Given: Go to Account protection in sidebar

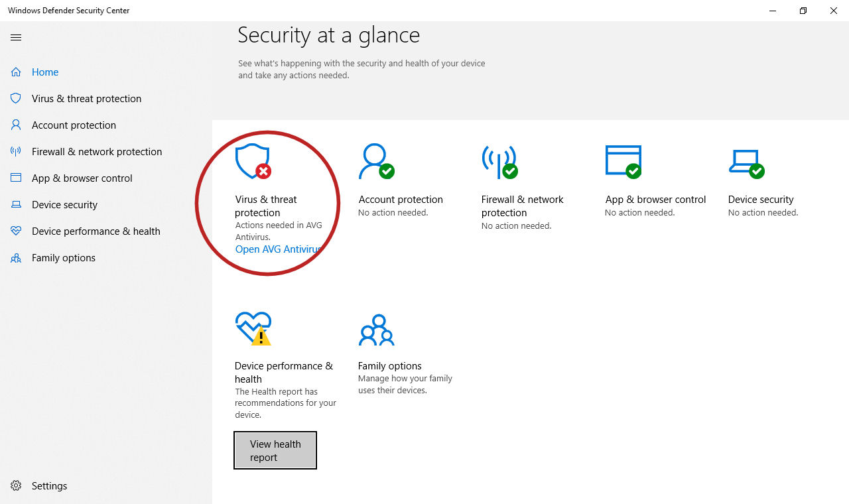Looking at the screenshot, I should click(74, 125).
